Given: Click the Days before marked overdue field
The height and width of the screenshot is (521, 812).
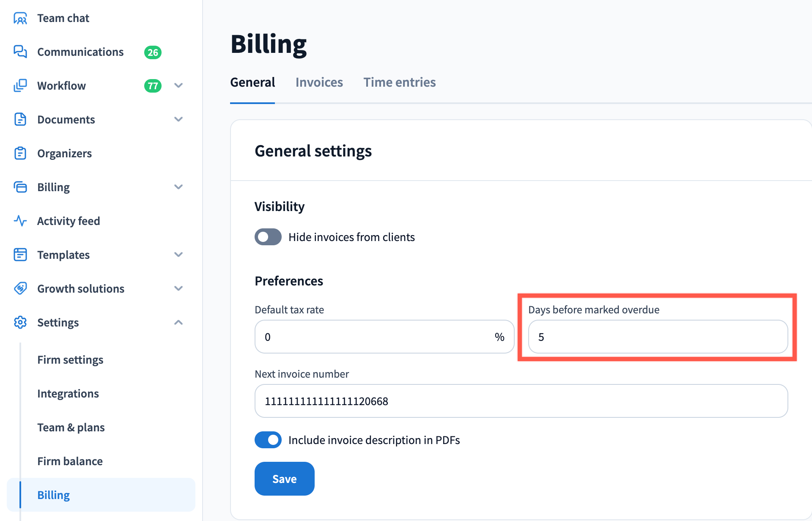Looking at the screenshot, I should (658, 337).
